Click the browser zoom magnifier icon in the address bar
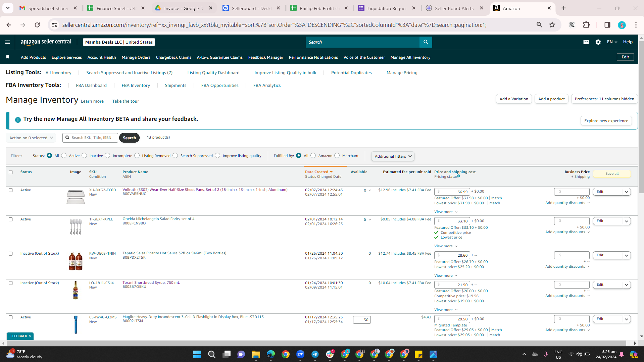Image resolution: width=644 pixels, height=362 pixels. coord(539,25)
